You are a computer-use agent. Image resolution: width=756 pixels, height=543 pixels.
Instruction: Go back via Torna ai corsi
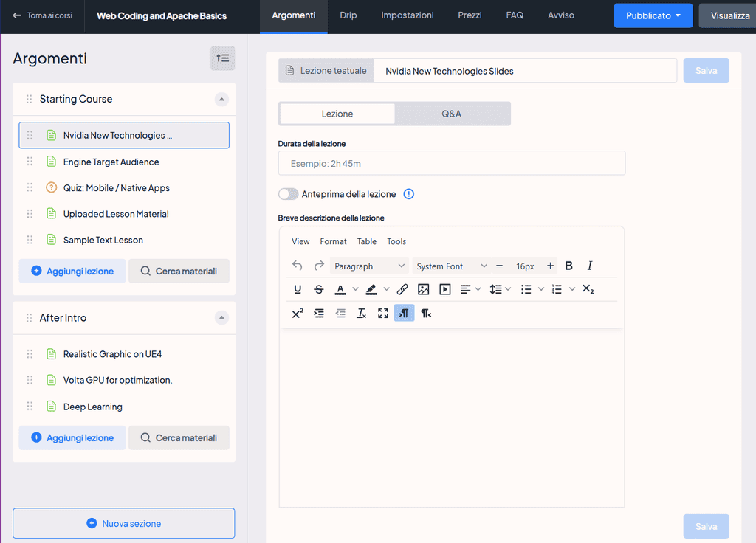(42, 15)
